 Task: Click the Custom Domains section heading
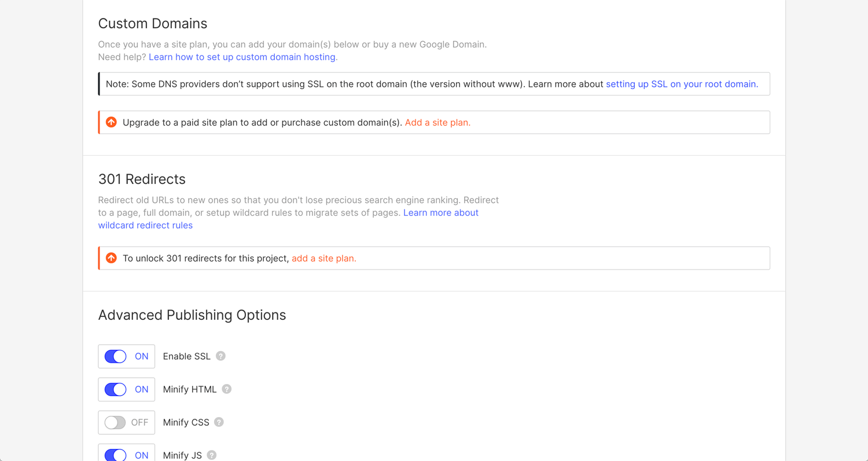click(153, 23)
